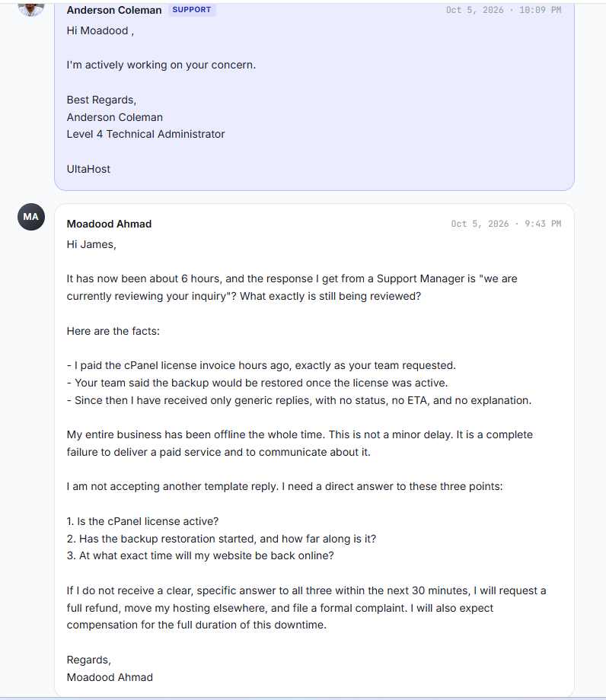Click the 'Hi James,' greeting line
Image resolution: width=606 pixels, height=700 pixels.
91,245
